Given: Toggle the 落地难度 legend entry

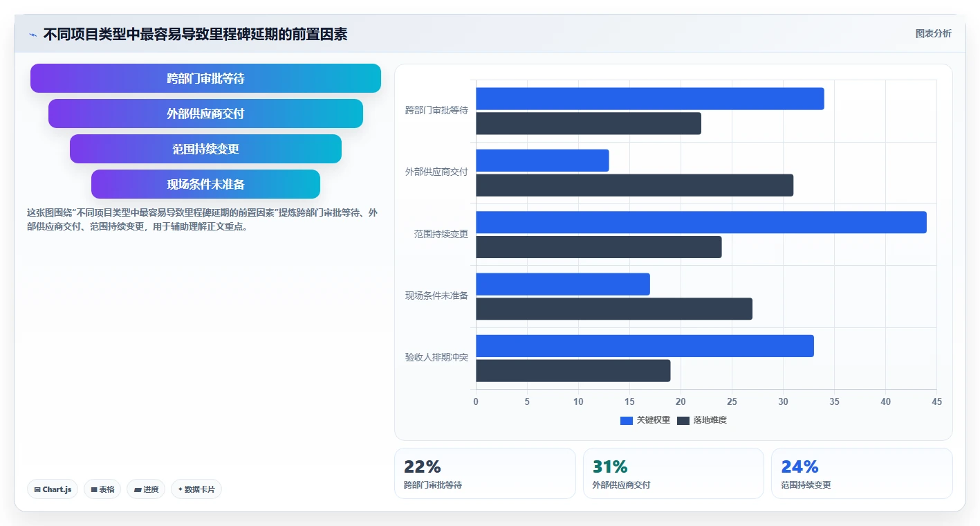Looking at the screenshot, I should point(702,420).
